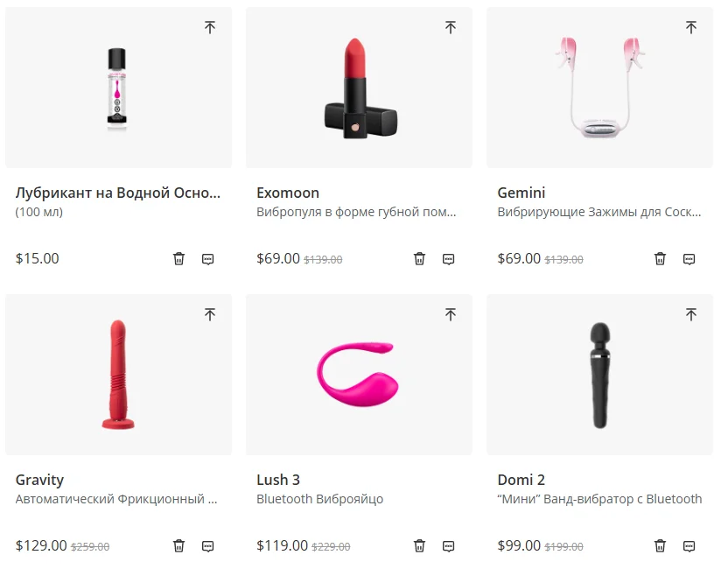Delete Lush 3 from the list
Viewport: 728px width, 569px height.
point(419,545)
